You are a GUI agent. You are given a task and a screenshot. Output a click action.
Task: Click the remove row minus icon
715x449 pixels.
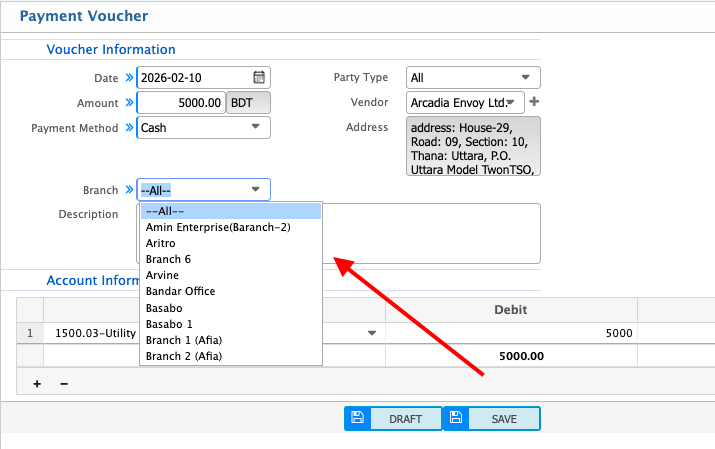tap(63, 383)
